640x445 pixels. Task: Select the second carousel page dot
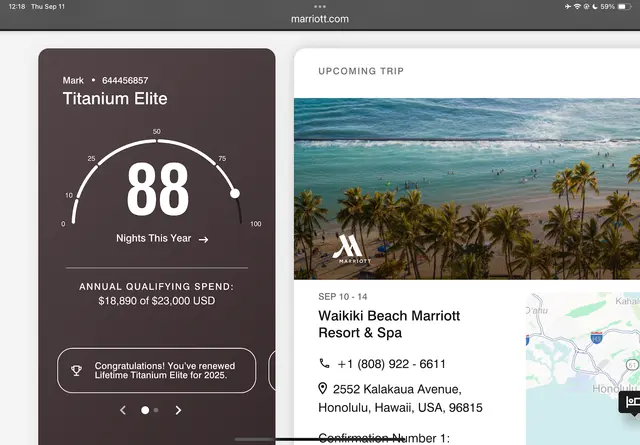coord(156,410)
